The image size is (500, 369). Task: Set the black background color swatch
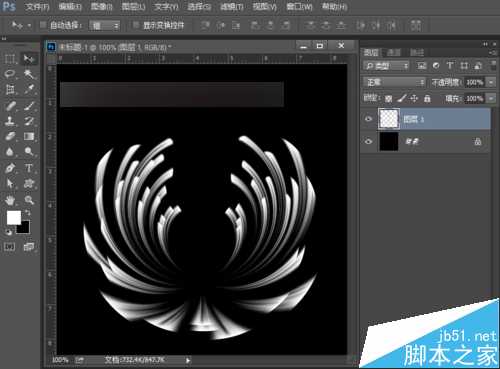point(25,228)
